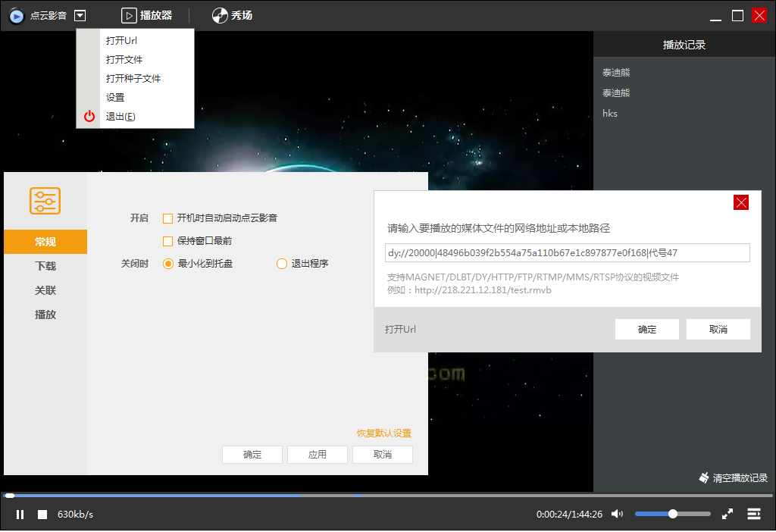The image size is (776, 532).
Task: Select the 退出程序 radio button
Action: 280,263
